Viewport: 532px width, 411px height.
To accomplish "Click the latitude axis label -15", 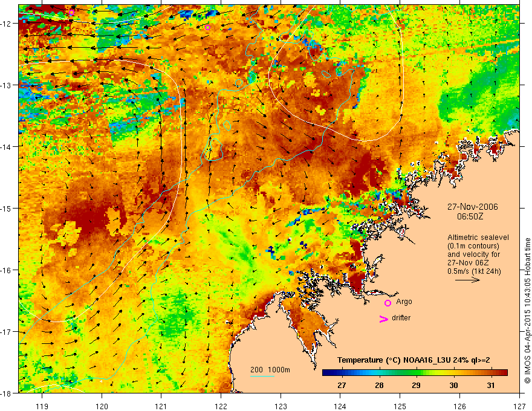I will tap(7, 208).
